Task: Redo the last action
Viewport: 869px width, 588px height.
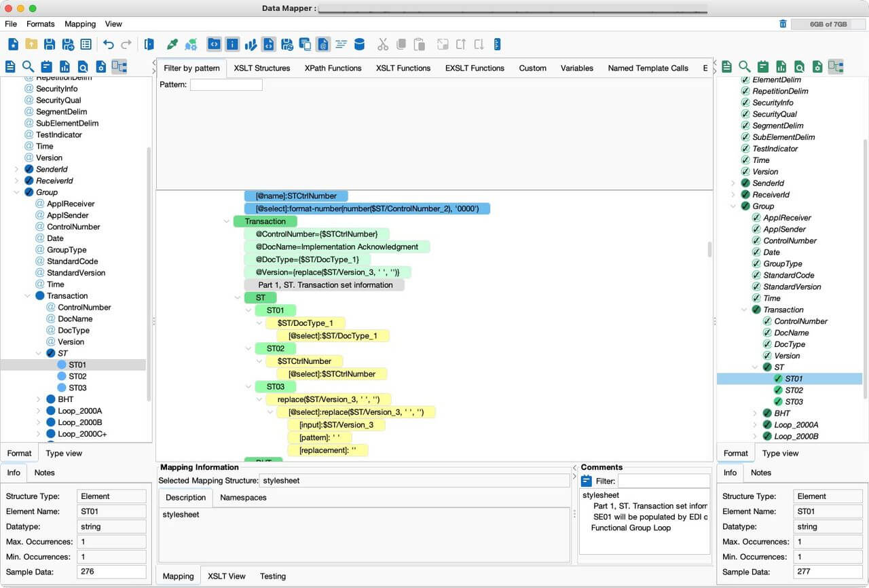Action: tap(126, 45)
